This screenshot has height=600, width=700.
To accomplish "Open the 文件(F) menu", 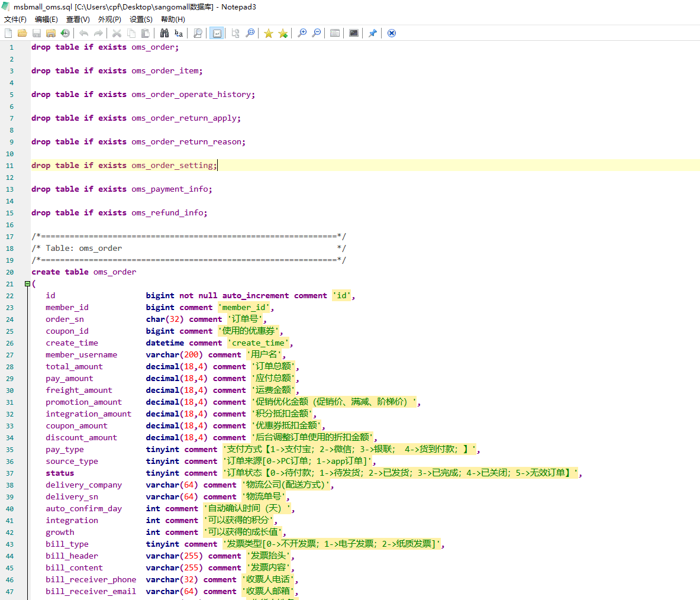I will pos(15,19).
